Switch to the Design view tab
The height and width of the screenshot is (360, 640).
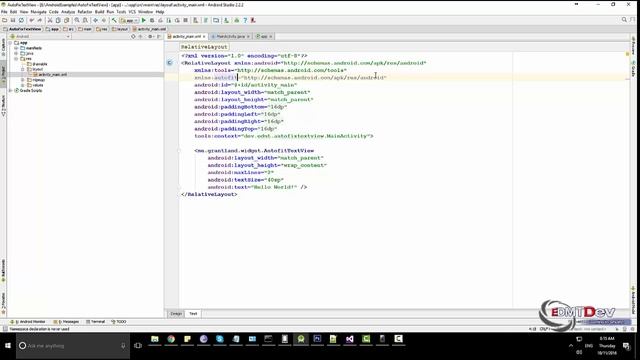pos(176,313)
